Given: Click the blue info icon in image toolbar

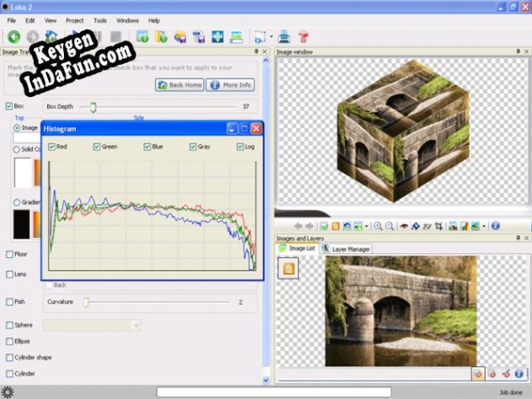Looking at the screenshot, I should coord(496,226).
